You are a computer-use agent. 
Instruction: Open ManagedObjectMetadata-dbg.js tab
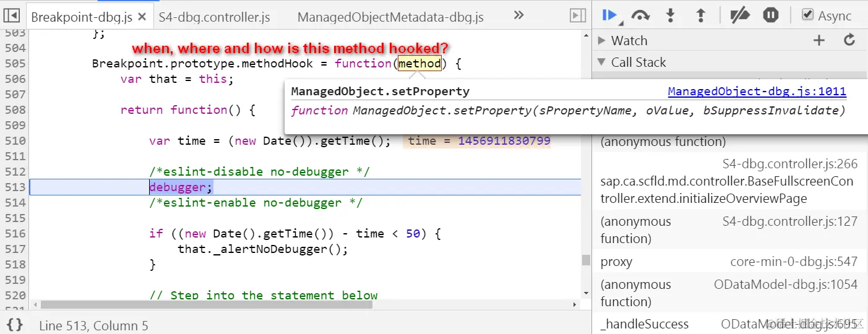click(x=390, y=17)
